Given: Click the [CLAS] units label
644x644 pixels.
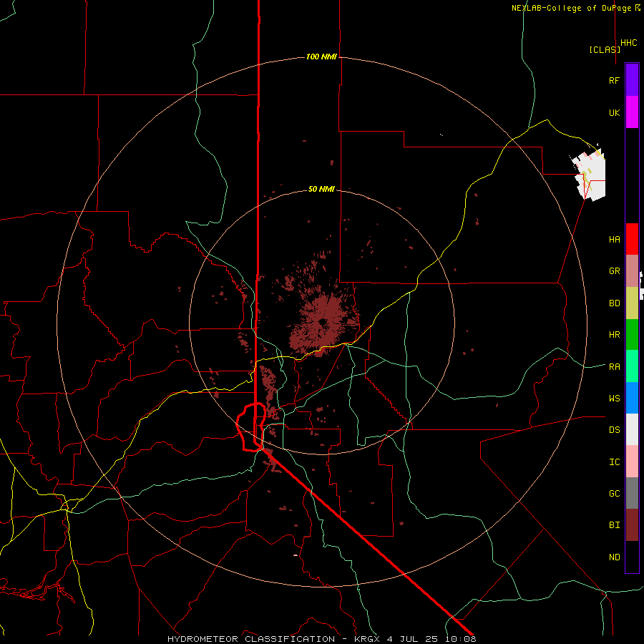Looking at the screenshot, I should (x=605, y=49).
